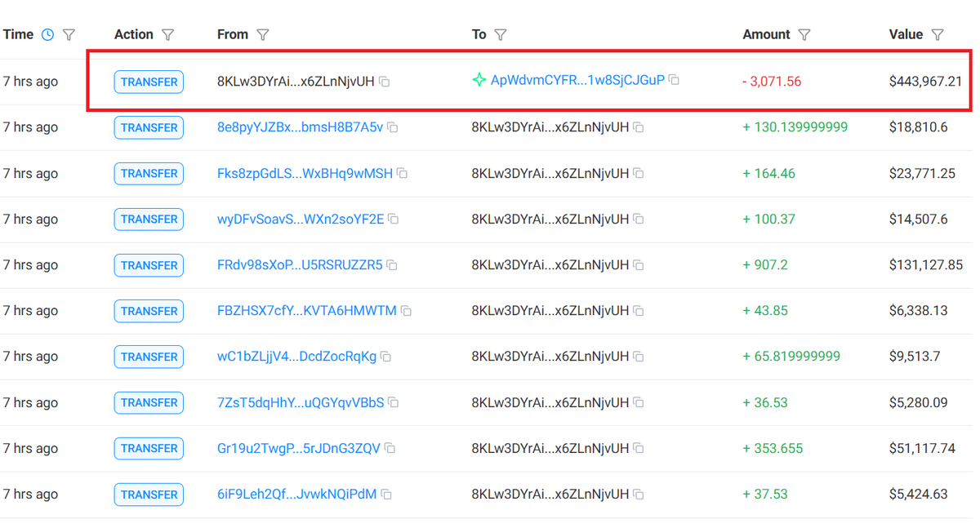
Task: Copy address wC1bZLjjV4...DcdZocRqKg
Action: [386, 357]
